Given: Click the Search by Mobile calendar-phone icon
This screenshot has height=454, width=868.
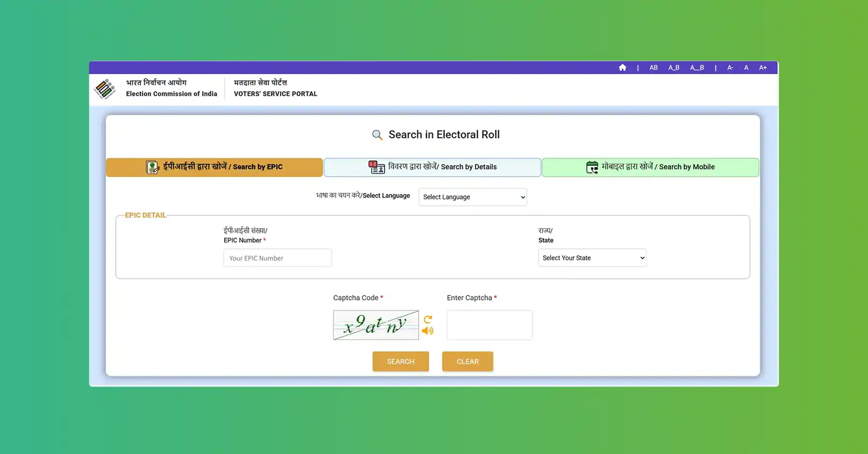Looking at the screenshot, I should pyautogui.click(x=592, y=167).
